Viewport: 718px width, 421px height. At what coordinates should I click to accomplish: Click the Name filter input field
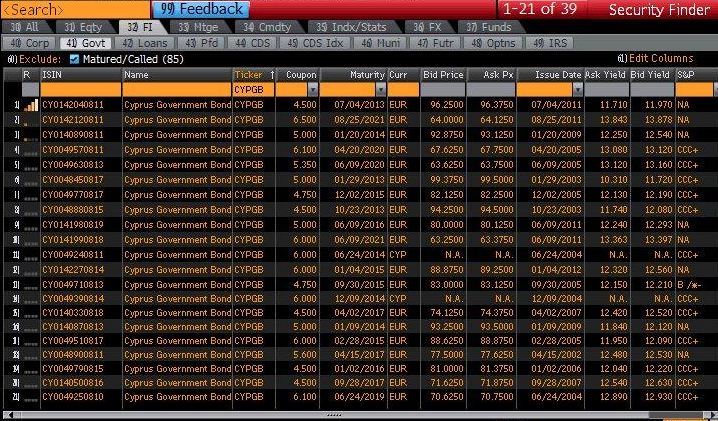177,89
